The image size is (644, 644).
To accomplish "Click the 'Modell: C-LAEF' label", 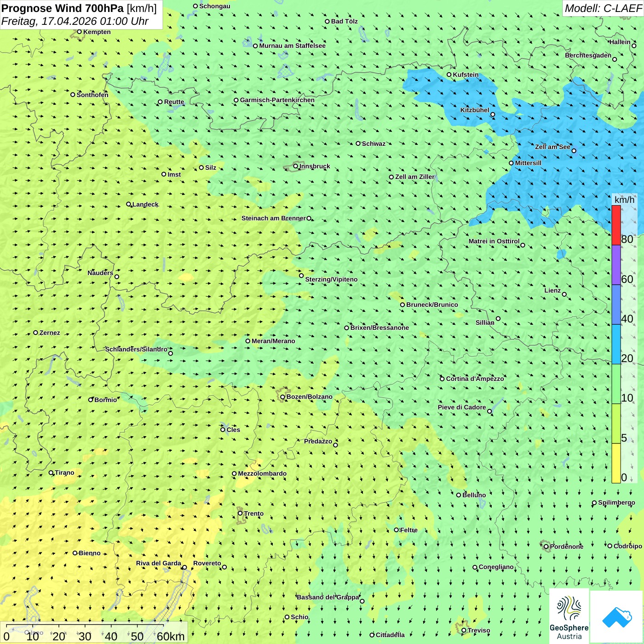I will tap(603, 8).
